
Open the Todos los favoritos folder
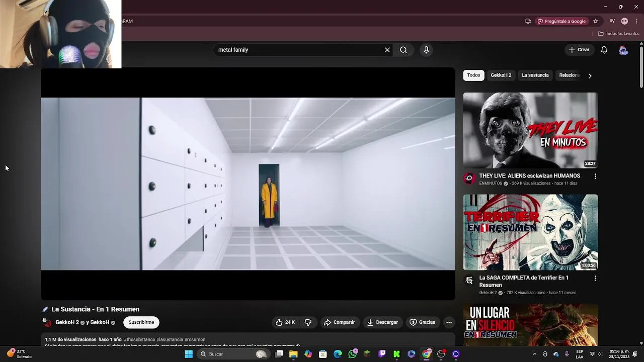pyautogui.click(x=618, y=34)
